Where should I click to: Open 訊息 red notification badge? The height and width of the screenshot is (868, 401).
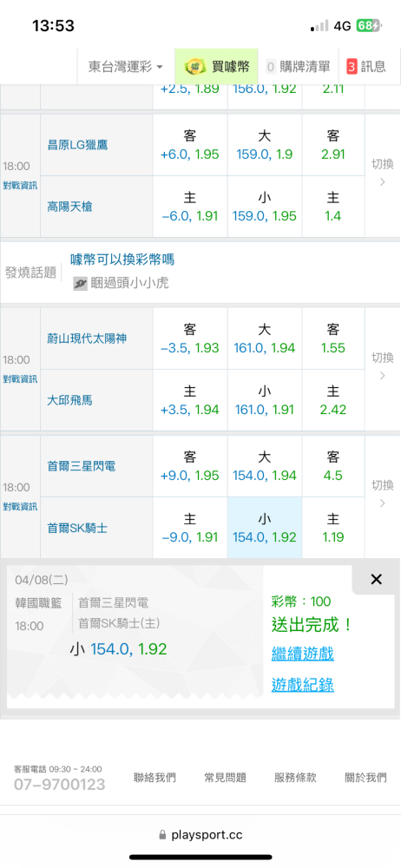[352, 67]
